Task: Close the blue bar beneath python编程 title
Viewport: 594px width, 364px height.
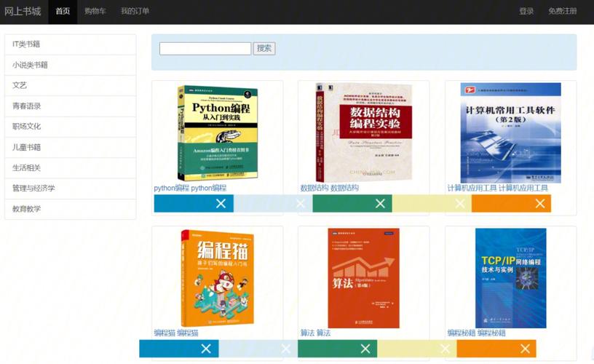Action: point(221,204)
